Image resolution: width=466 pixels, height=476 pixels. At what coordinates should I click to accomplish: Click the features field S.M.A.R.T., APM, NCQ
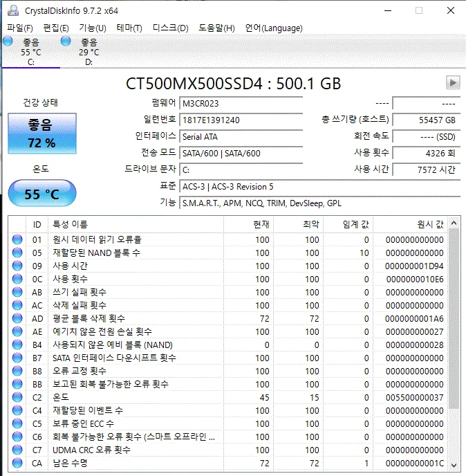pos(320,203)
